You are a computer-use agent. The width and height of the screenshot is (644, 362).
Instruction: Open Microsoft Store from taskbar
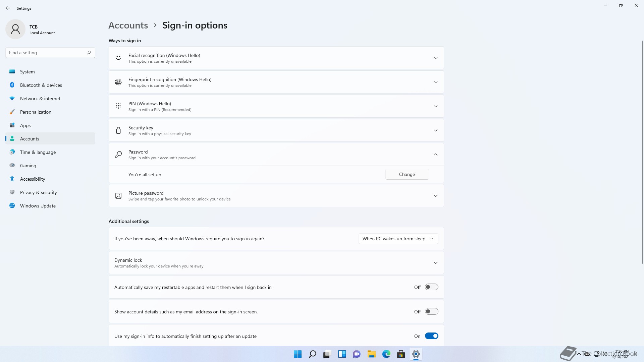pos(401,354)
